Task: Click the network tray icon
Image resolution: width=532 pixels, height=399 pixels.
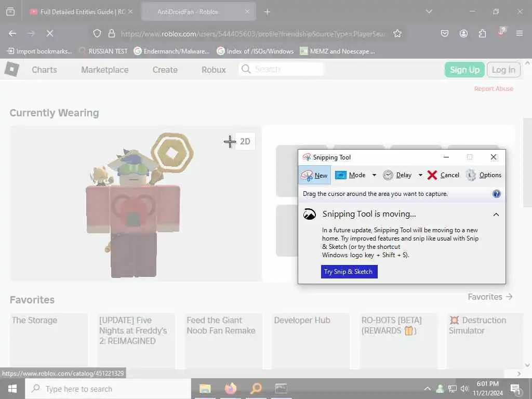Action: coord(453,389)
